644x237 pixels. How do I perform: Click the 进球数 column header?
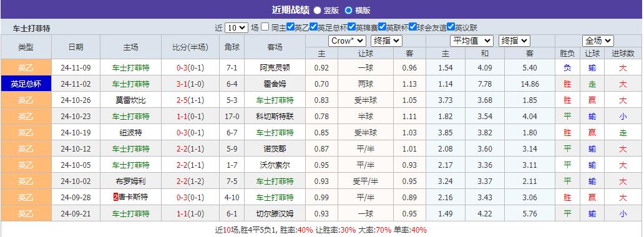pos(623,54)
